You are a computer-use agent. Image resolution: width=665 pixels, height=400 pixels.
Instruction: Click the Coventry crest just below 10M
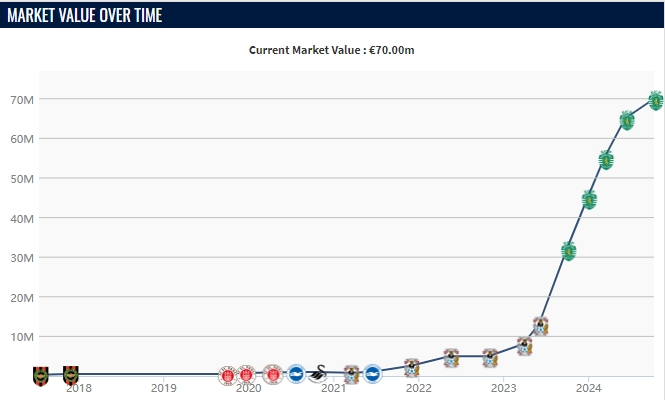[524, 346]
